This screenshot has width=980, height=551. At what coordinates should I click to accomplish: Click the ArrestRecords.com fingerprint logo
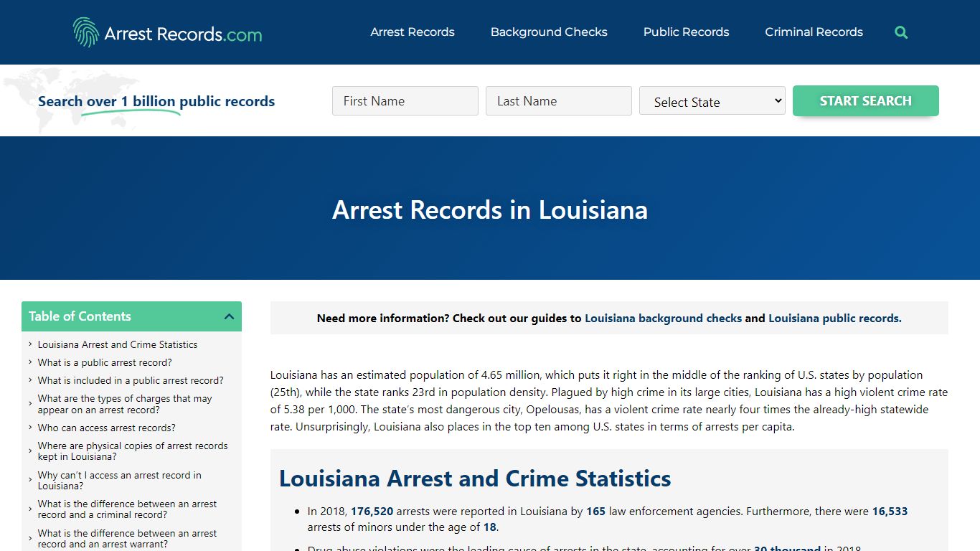tap(167, 32)
